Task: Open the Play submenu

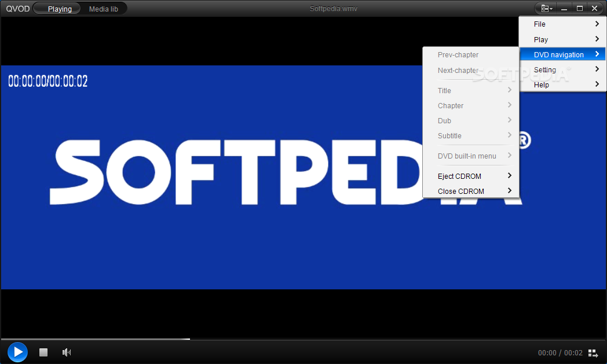Action: (x=562, y=39)
